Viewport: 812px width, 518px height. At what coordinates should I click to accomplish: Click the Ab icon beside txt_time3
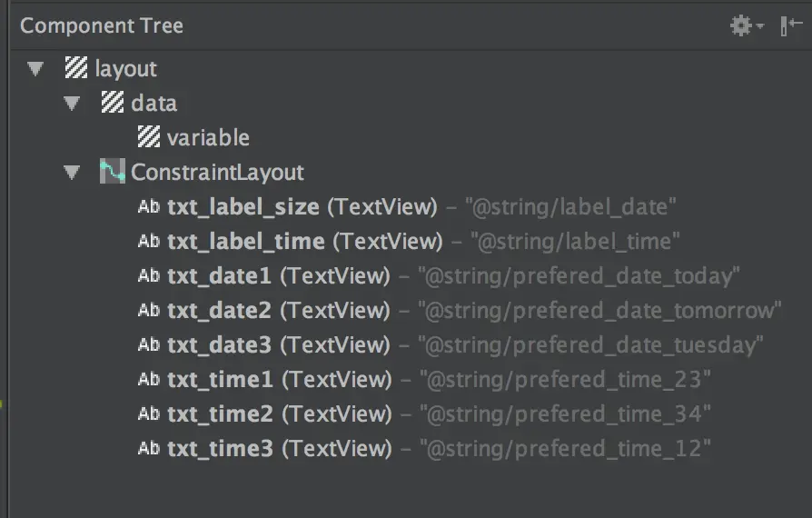[x=149, y=448]
